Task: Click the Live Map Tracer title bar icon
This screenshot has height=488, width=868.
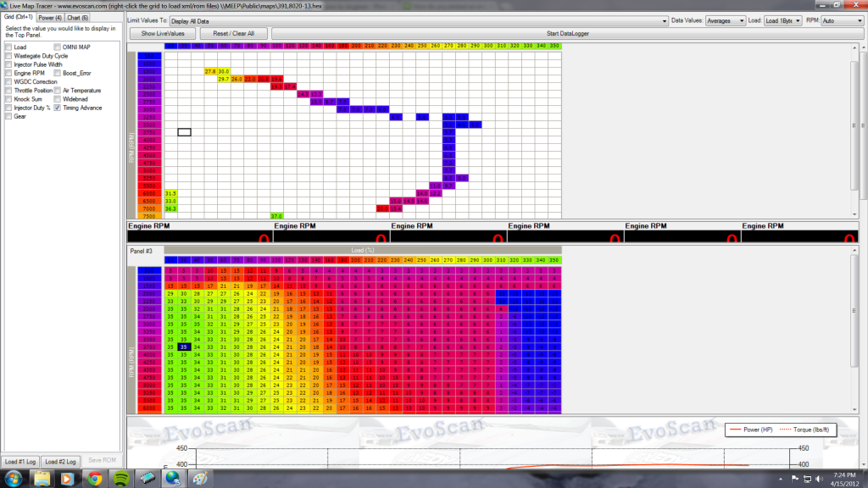Action: click(4, 6)
